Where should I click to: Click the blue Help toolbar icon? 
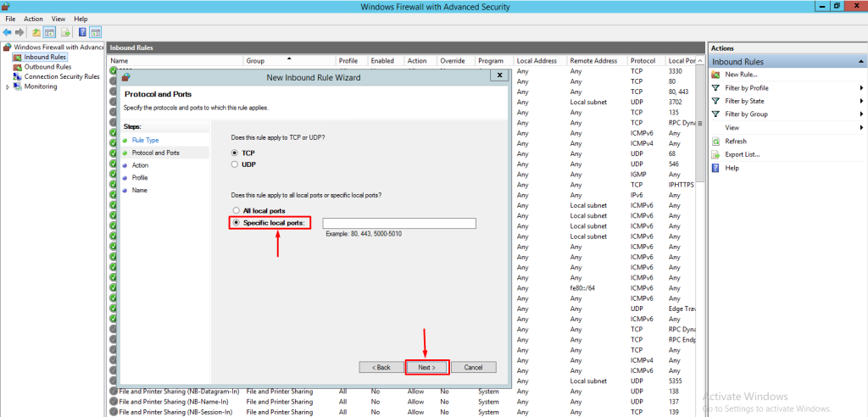tap(83, 32)
